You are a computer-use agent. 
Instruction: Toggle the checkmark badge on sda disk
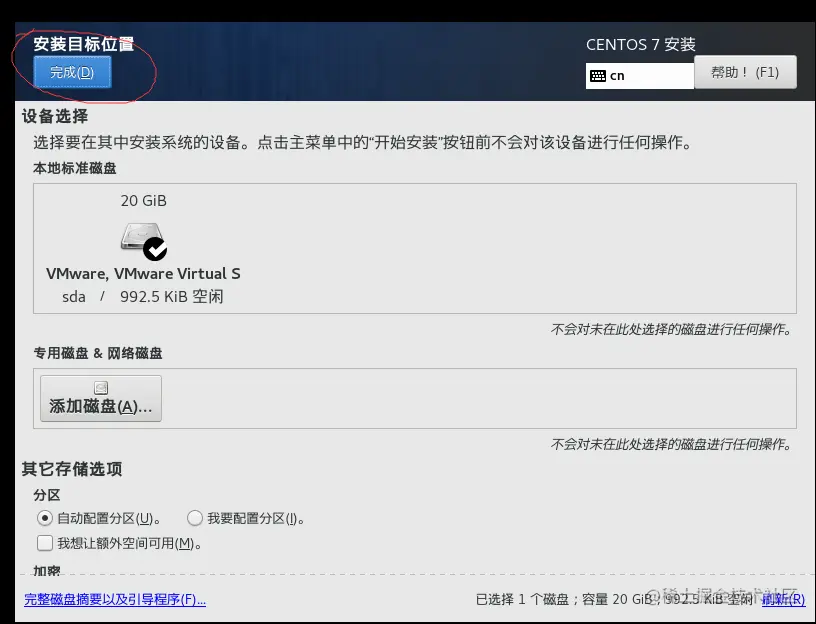[155, 249]
